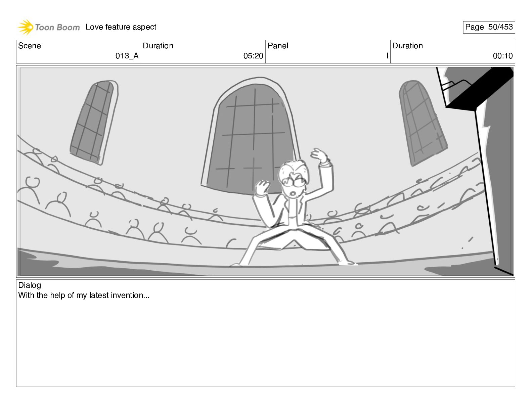The image size is (532, 411).
Task: Click the Panel field labeled I
Action: pos(328,52)
